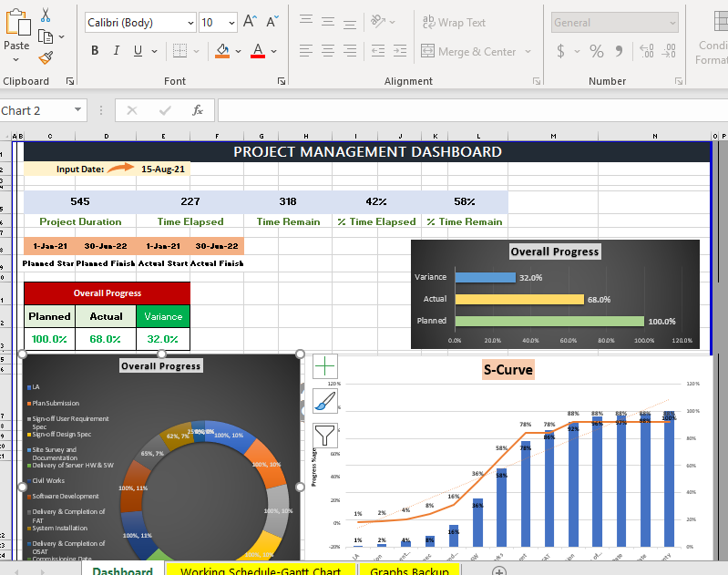Align text to middle vertically
This screenshot has height=575, width=728.
(328, 21)
